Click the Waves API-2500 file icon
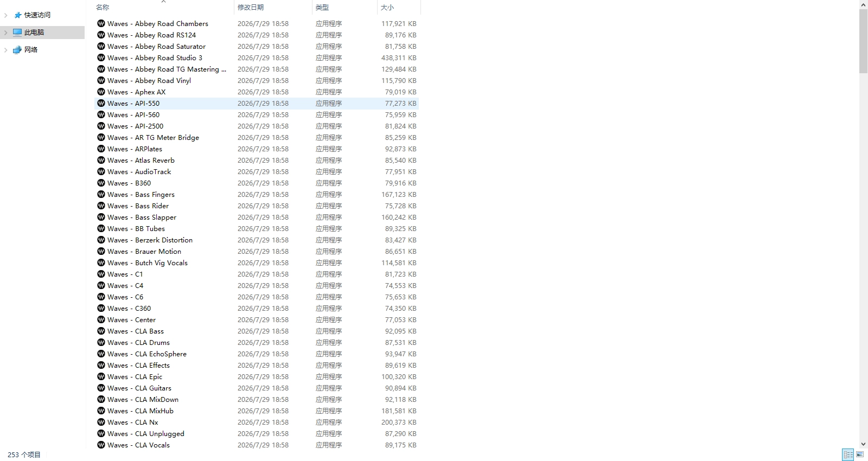Screen dimensions: 868x461 click(x=101, y=126)
